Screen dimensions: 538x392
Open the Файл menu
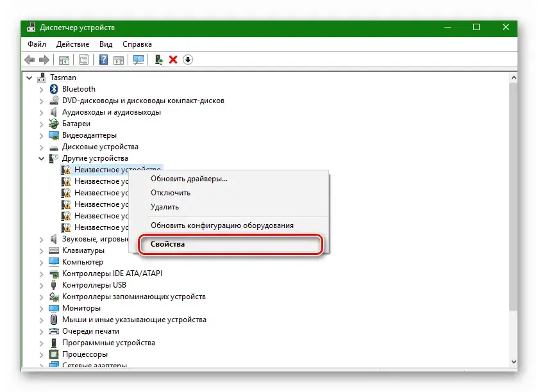(x=37, y=44)
